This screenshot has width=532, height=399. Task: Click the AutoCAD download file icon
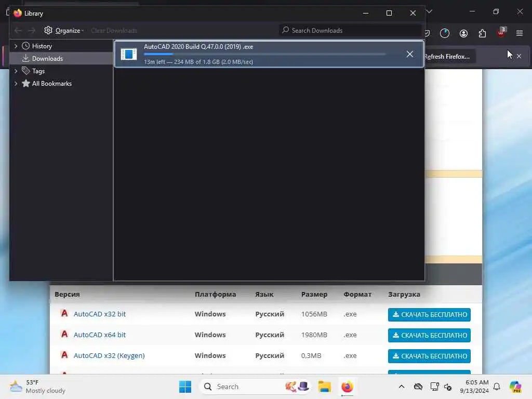(x=129, y=54)
